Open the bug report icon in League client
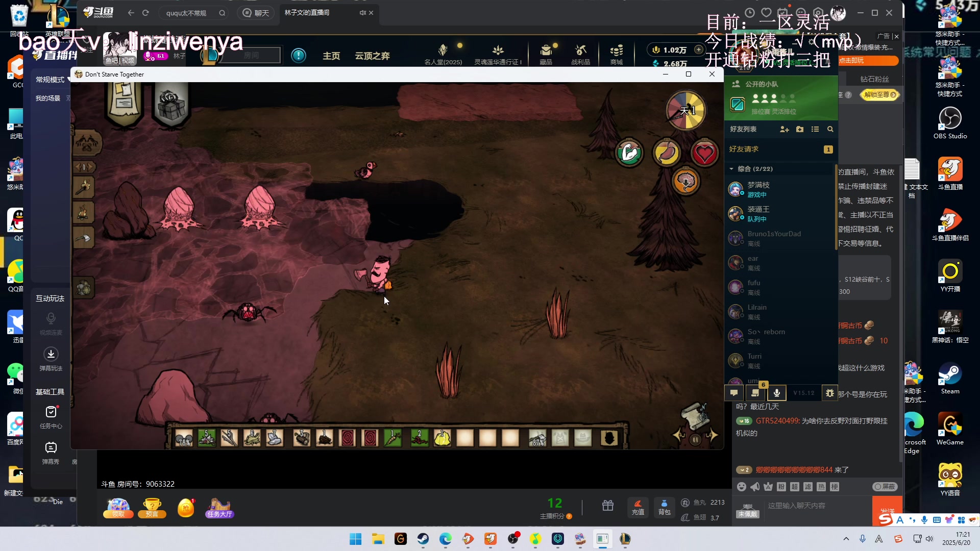The image size is (980, 551). point(830,393)
